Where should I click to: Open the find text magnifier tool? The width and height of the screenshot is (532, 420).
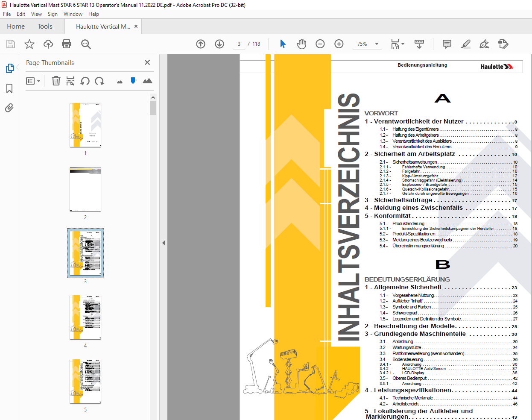click(x=86, y=44)
